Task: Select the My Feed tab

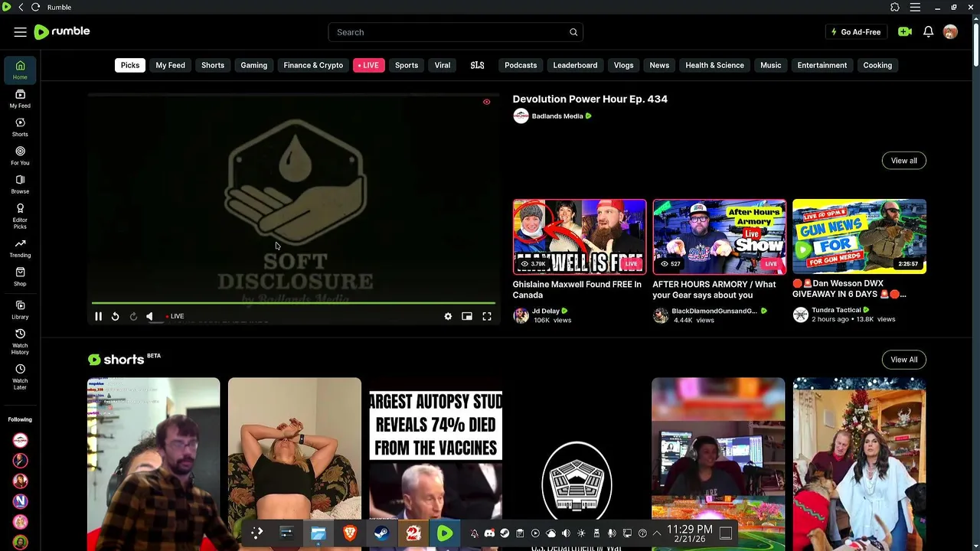Action: 170,65
